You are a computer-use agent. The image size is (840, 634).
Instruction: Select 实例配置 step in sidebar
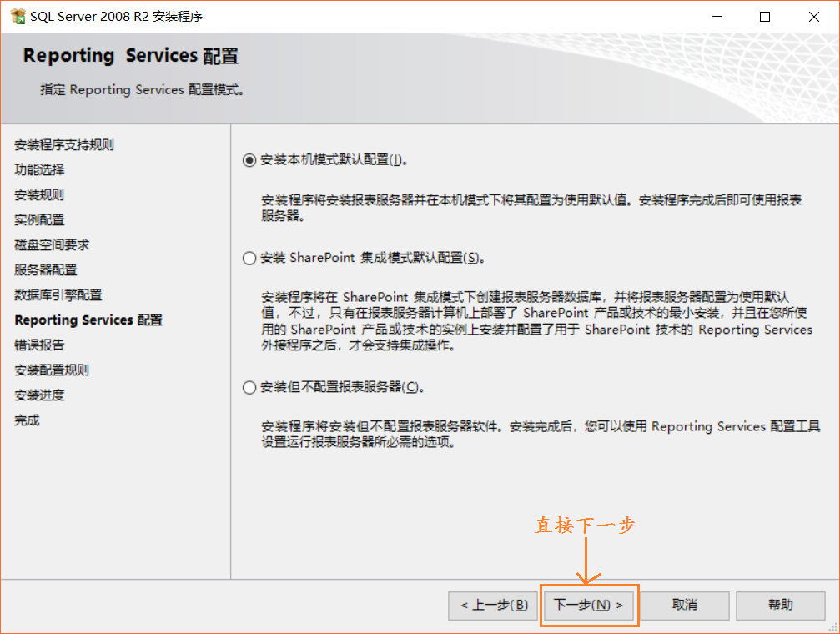coord(40,219)
